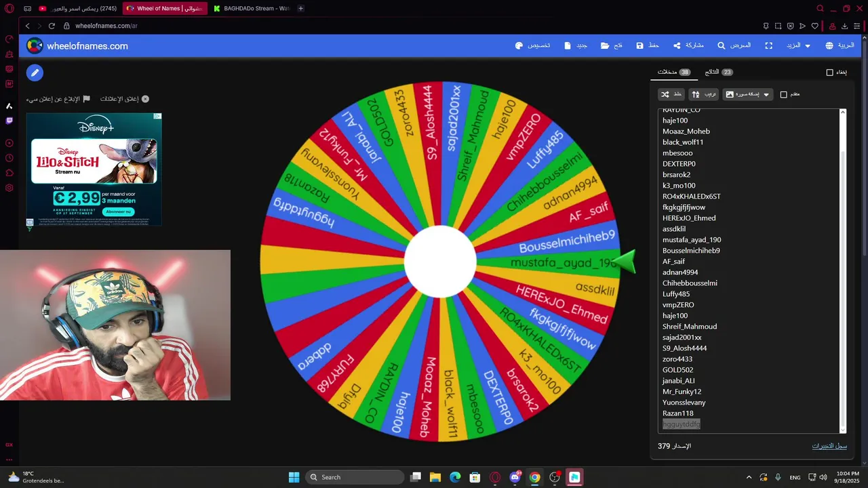Open the language globe selector العربية

coord(840,45)
